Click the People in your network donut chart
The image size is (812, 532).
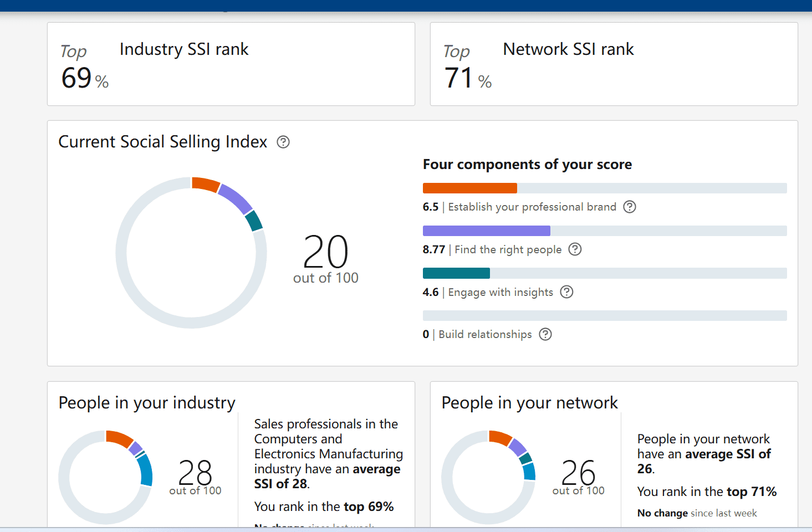488,477
